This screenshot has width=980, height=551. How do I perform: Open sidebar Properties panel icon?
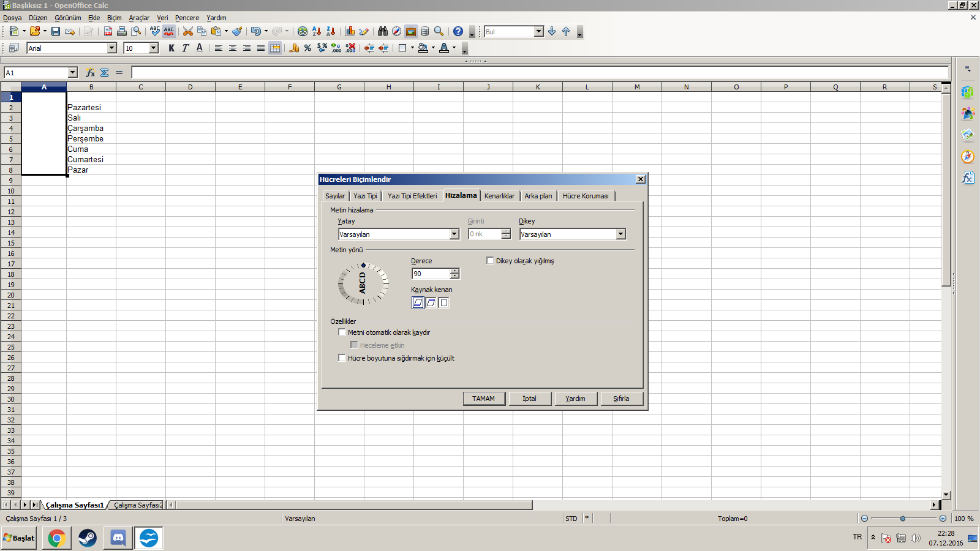tap(968, 92)
